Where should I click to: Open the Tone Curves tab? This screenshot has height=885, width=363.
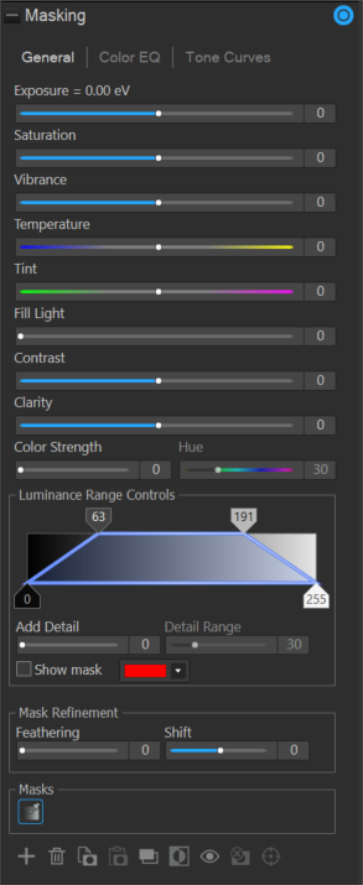[x=228, y=58]
